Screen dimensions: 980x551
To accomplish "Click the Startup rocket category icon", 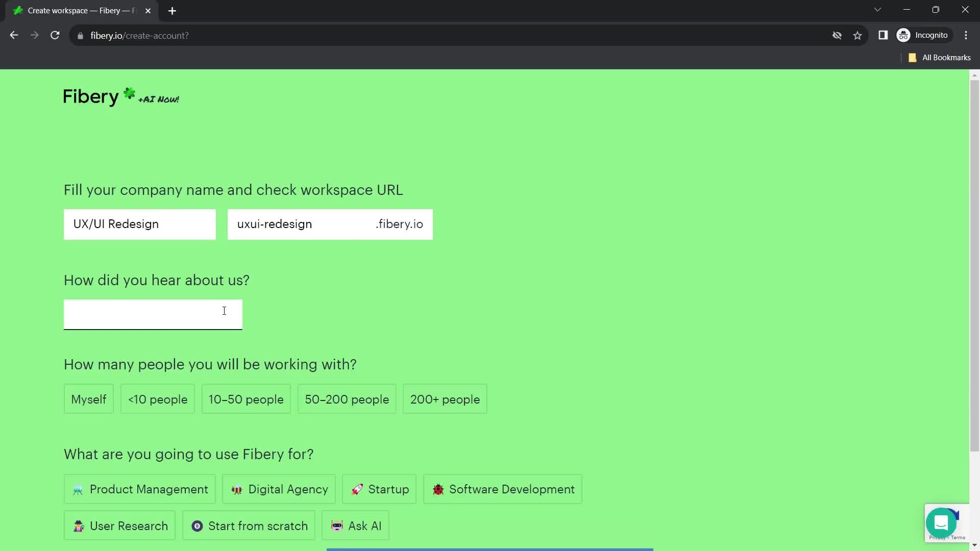I will 357,489.
